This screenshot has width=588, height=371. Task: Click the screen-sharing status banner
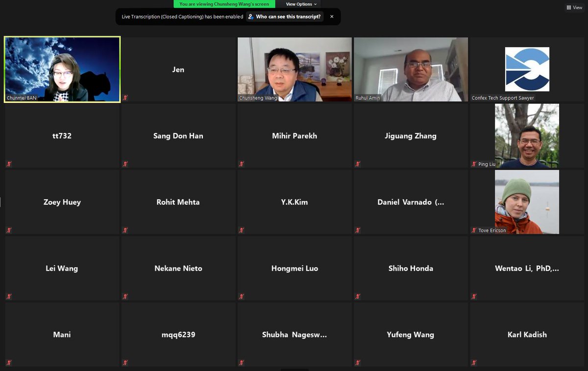[x=224, y=4]
